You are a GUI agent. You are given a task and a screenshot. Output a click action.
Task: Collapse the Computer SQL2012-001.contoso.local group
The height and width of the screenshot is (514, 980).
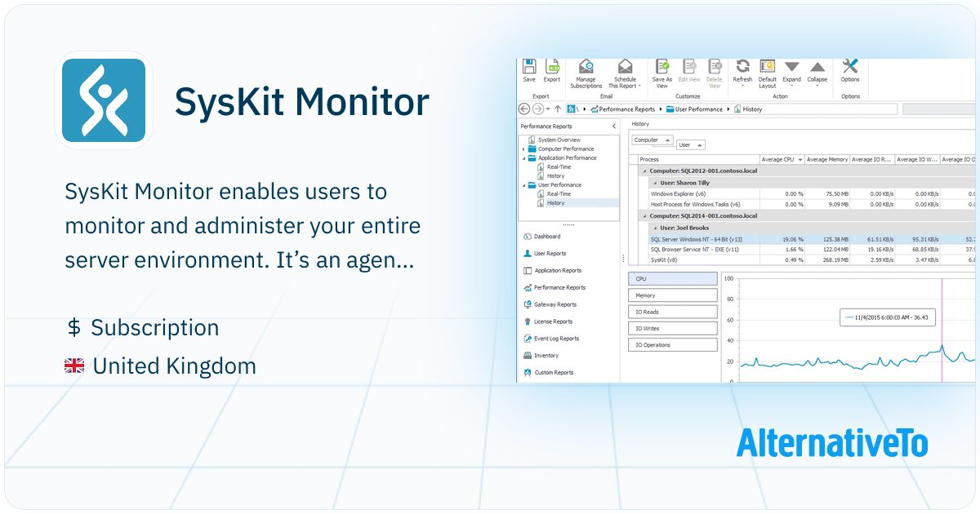coord(644,171)
